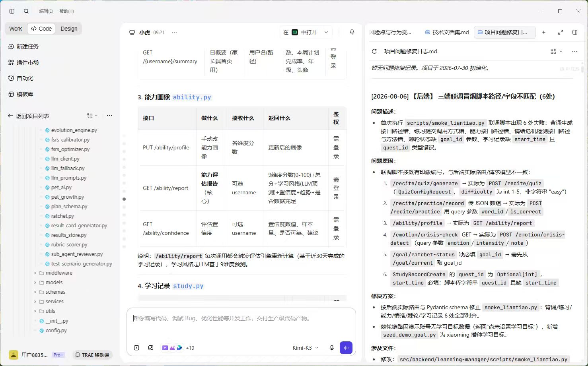Click the blue bird plugin icon
Viewport: 588px width, 366px height.
point(179,348)
